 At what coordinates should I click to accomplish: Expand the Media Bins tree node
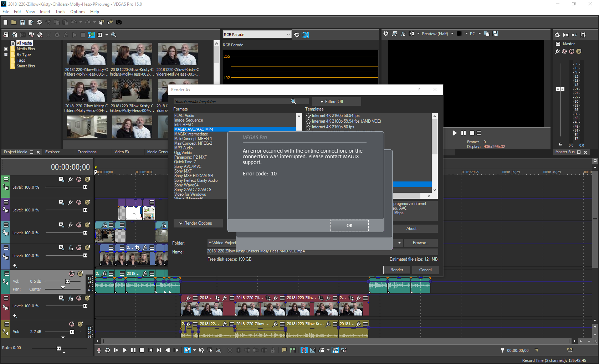point(6,49)
